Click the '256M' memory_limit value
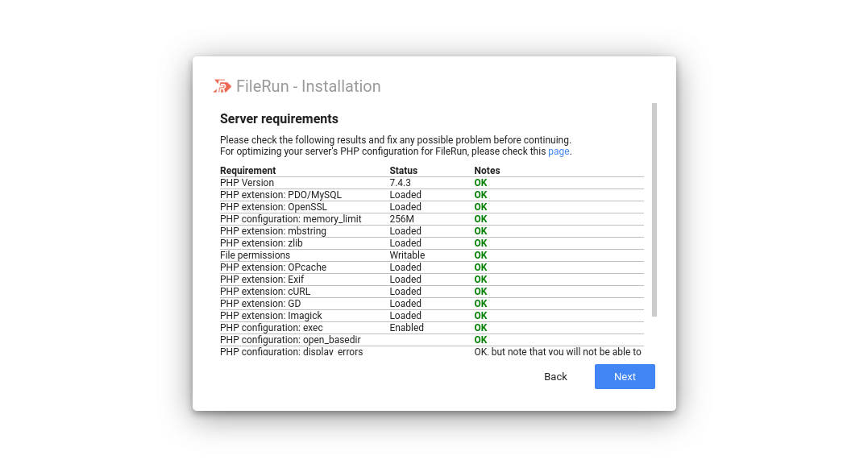The width and height of the screenshot is (868, 464). coord(401,219)
